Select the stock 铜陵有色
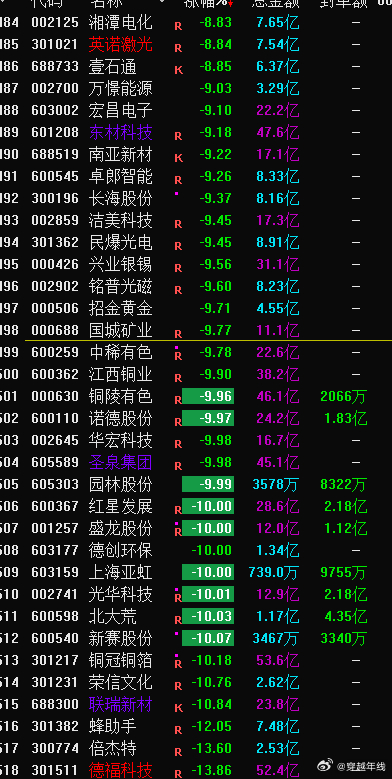392x779 pixels. [121, 396]
